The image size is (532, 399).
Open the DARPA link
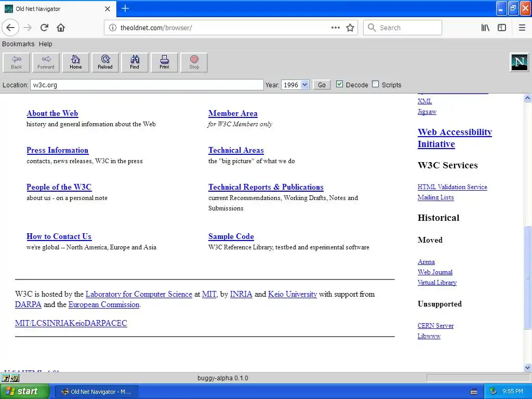pos(28,304)
